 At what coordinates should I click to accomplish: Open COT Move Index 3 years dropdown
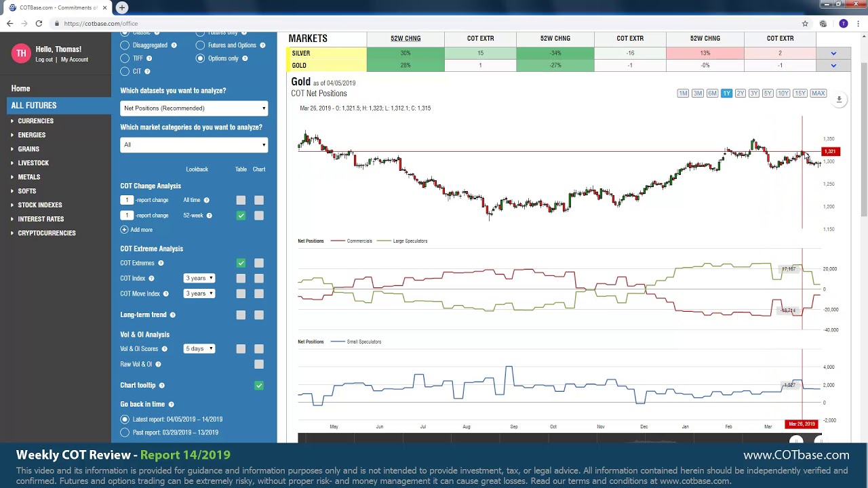point(199,293)
